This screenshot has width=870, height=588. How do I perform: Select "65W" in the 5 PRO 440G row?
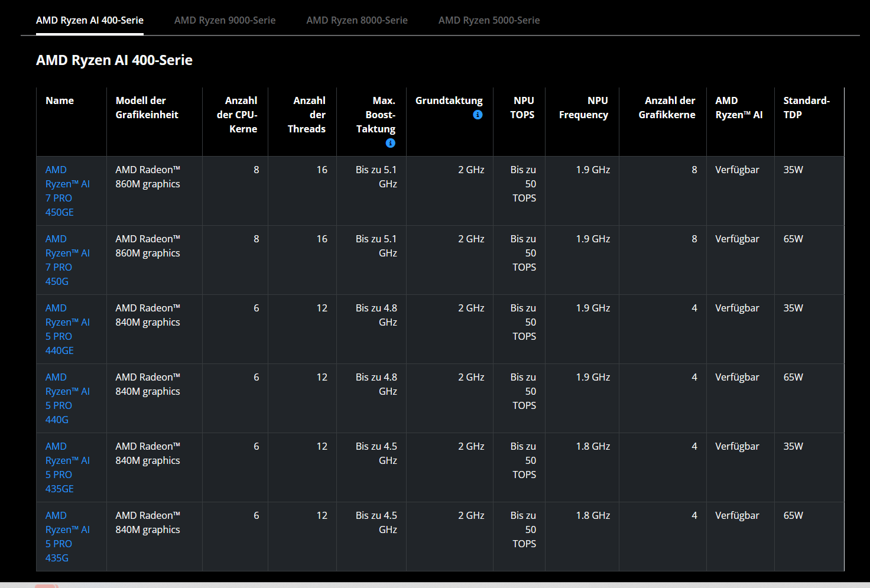(793, 377)
